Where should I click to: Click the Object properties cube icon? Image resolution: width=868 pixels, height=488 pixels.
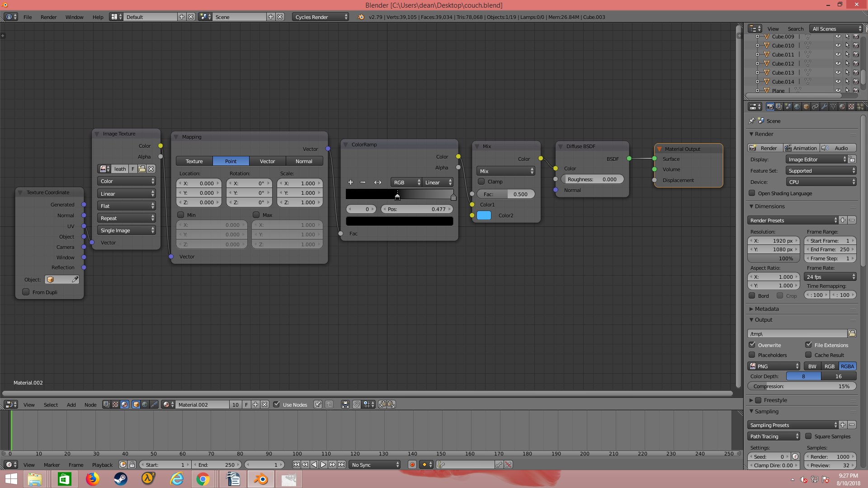click(806, 107)
